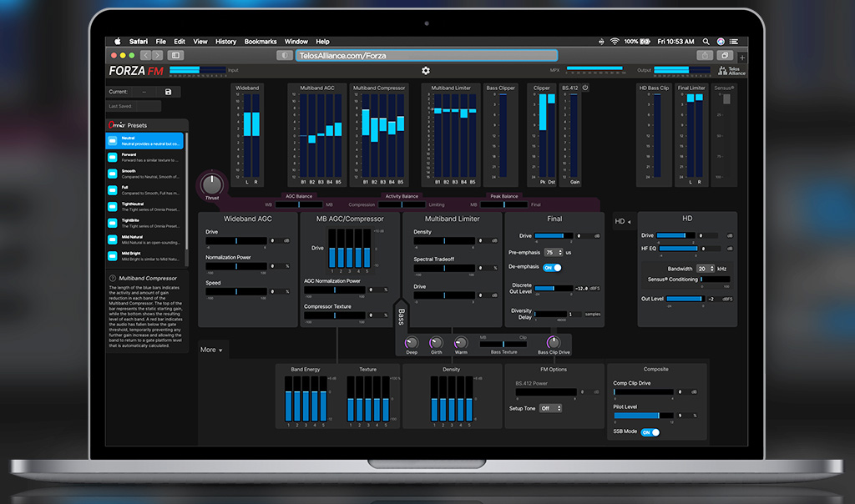Adjust the Multiband Limiter Density slider
The image size is (855, 504).
click(x=444, y=241)
